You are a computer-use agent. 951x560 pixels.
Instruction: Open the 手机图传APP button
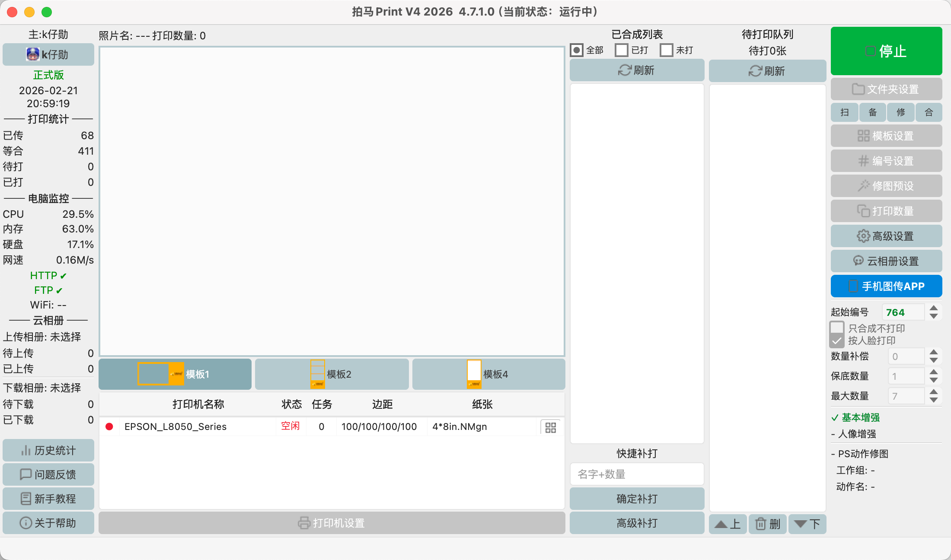[886, 286]
